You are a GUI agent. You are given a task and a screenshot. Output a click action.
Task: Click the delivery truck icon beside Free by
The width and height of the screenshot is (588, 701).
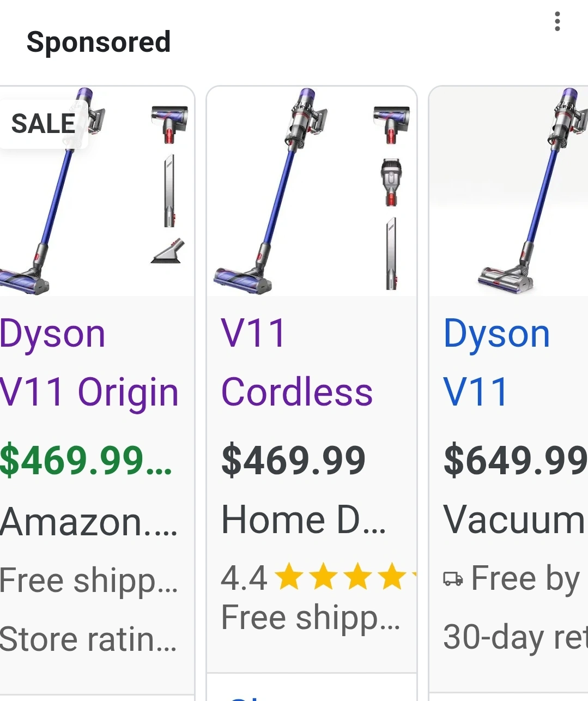453,579
